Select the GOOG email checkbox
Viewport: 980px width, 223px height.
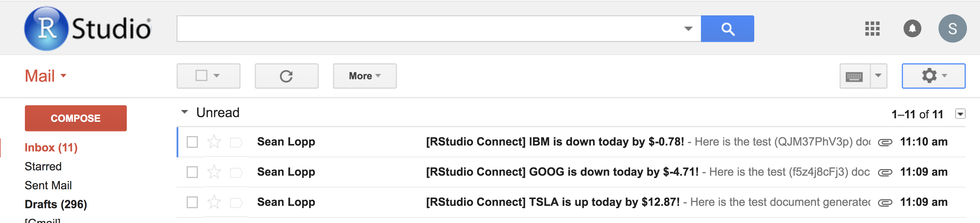[192, 172]
